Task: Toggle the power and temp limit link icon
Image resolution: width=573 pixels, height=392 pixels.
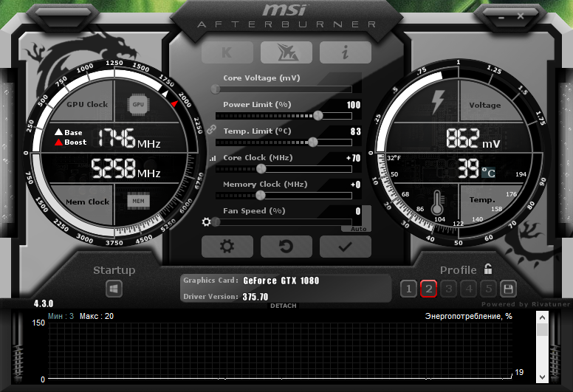Action: tap(211, 129)
